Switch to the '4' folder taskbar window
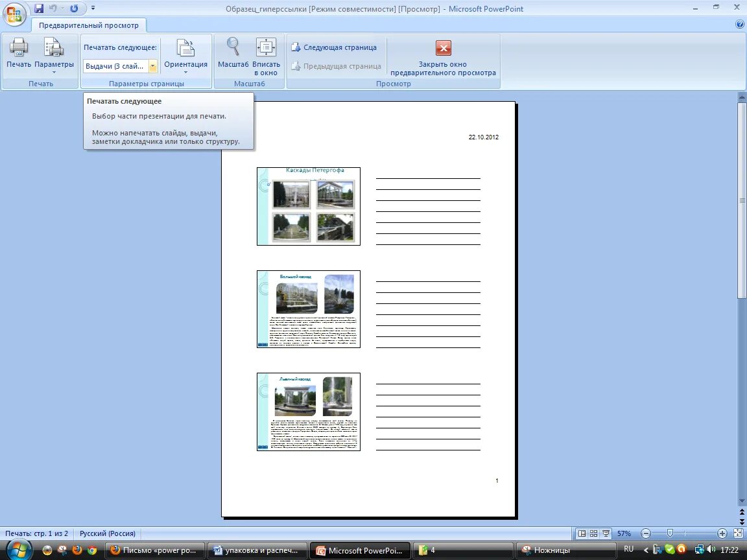Viewport: 747px width, 560px height. pos(463,550)
